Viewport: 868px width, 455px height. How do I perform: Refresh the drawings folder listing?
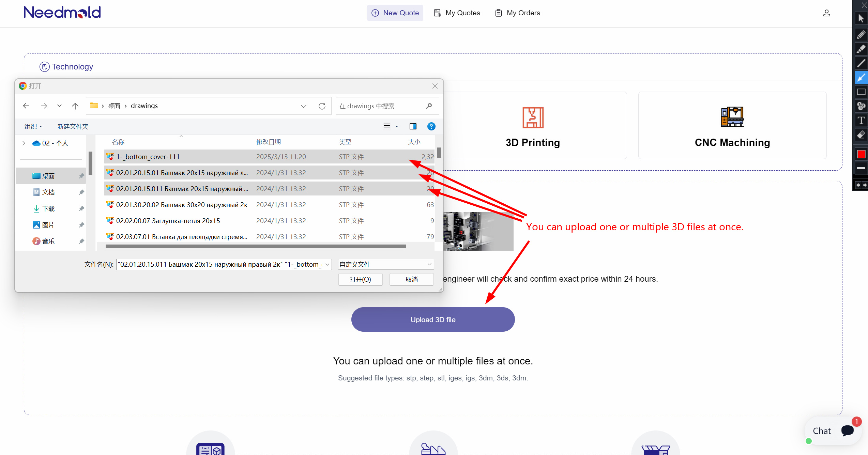click(x=322, y=106)
